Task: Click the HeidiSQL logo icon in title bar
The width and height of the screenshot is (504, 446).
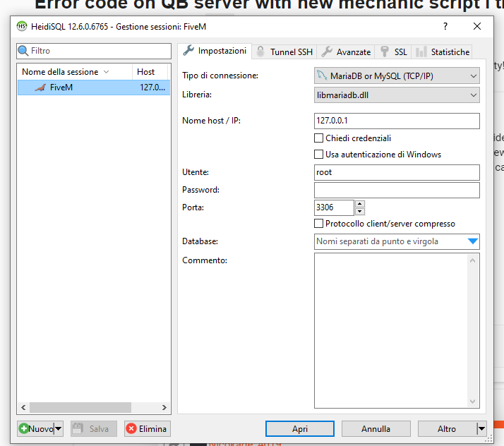Action: (x=22, y=26)
